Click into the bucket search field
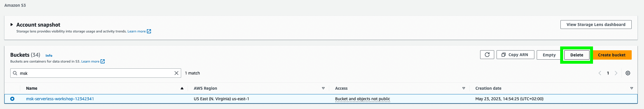Image resolution: width=644 pixels, height=109 pixels. click(x=96, y=73)
